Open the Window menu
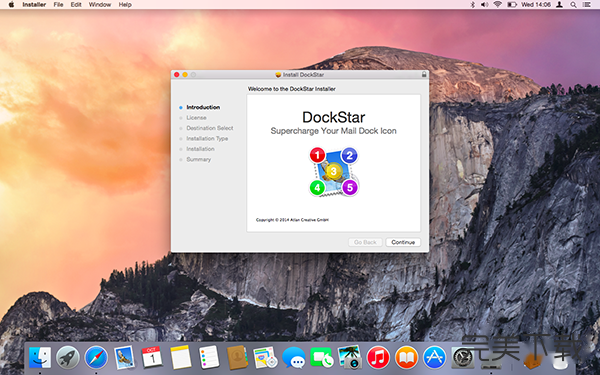The image size is (600, 375). (x=99, y=5)
